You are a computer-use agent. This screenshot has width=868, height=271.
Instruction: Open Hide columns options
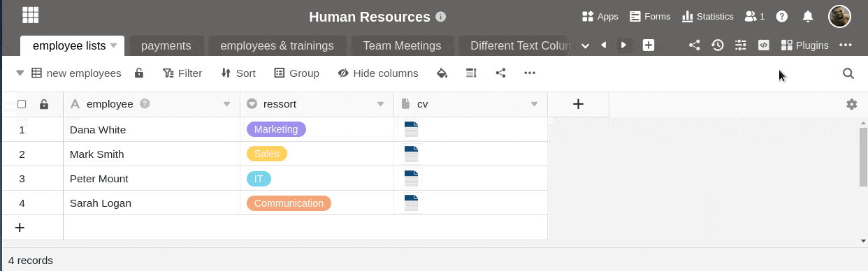point(378,73)
